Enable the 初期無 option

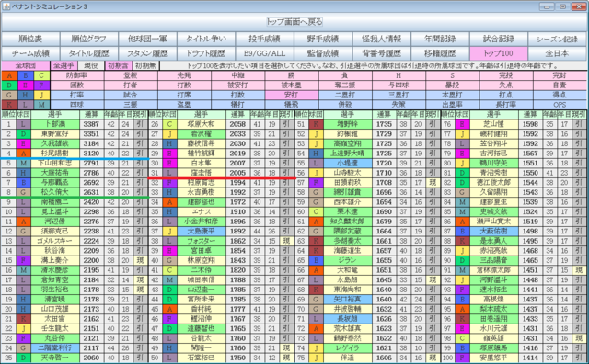click(x=145, y=65)
